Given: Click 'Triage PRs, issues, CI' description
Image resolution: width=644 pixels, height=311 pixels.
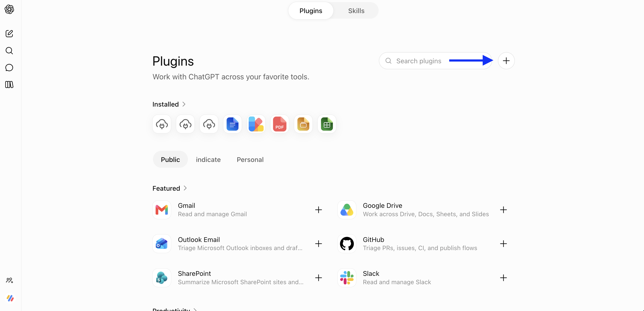Looking at the screenshot, I should 420,248.
